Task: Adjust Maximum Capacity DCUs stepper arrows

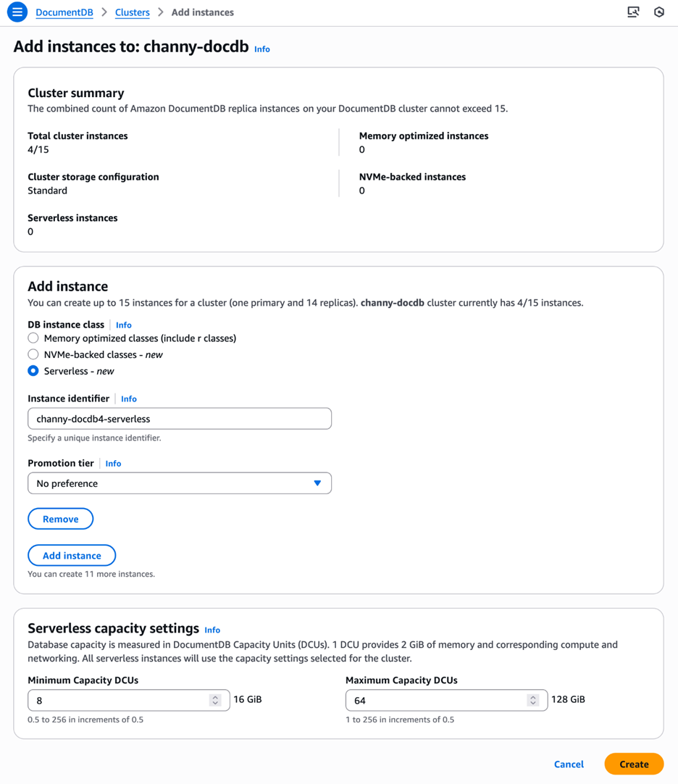Action: pos(533,701)
